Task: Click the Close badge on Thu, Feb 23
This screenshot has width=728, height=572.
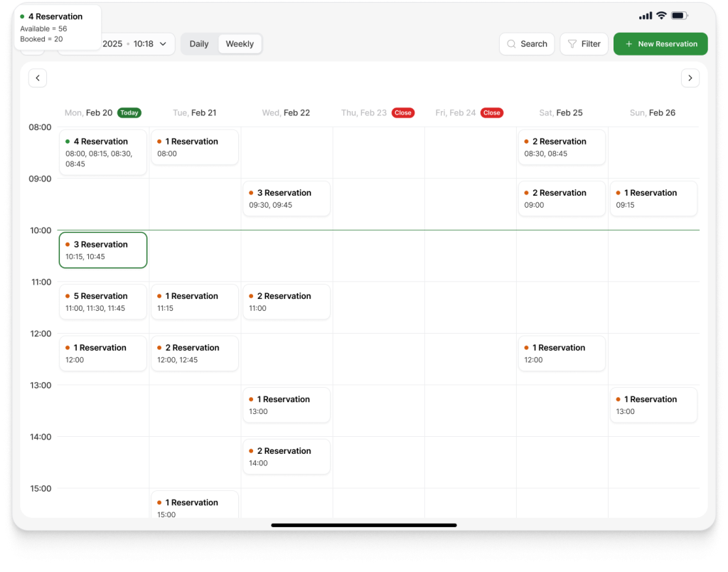Action: (403, 113)
